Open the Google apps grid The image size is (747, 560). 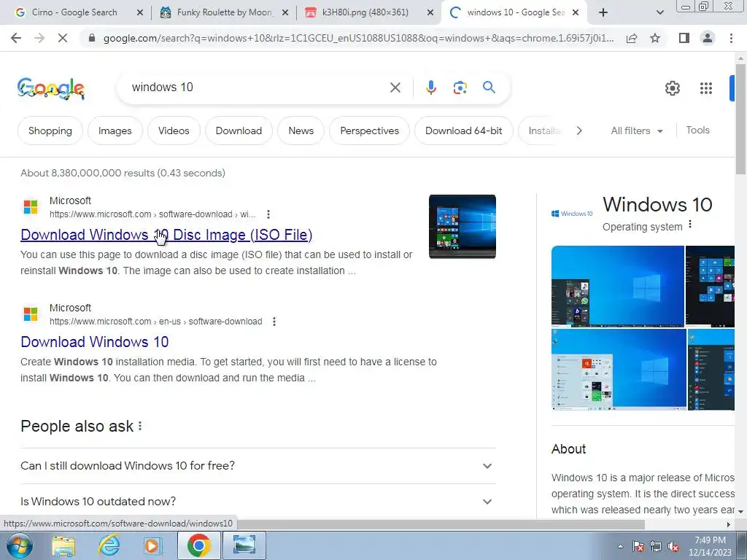tap(705, 88)
